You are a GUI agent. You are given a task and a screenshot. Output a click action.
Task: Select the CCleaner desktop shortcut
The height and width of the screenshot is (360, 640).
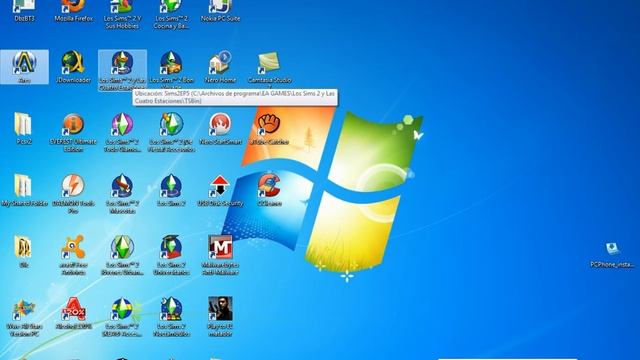[269, 190]
